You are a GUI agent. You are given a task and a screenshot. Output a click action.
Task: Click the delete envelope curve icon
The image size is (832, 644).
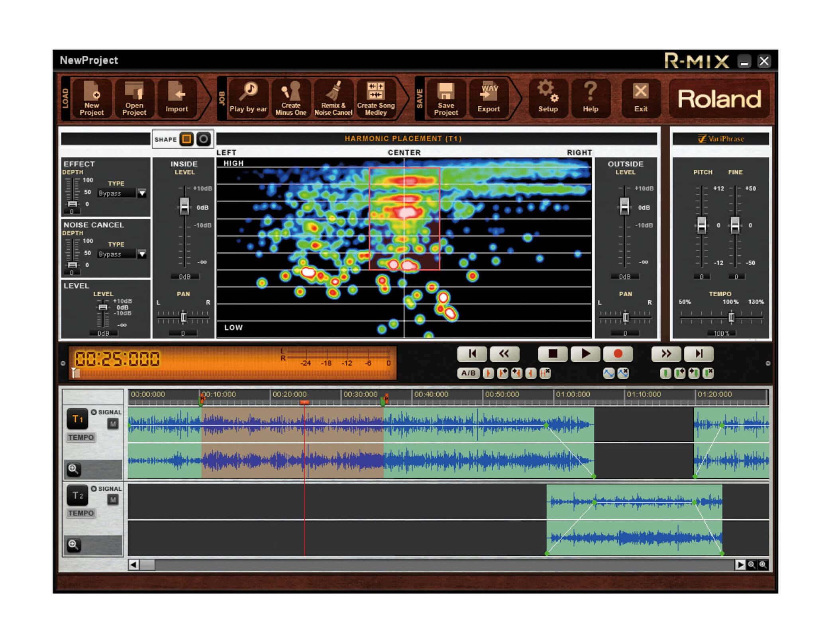[623, 373]
